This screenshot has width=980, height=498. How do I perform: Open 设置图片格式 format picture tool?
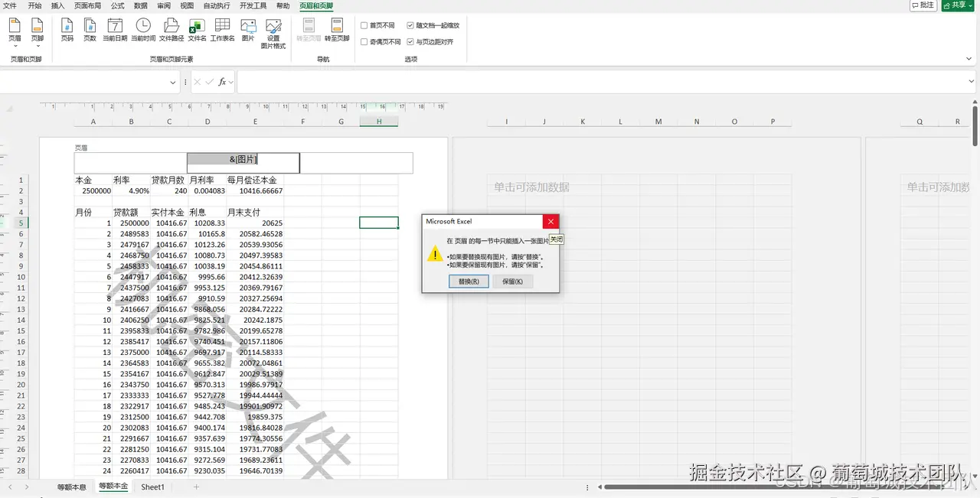pyautogui.click(x=273, y=34)
